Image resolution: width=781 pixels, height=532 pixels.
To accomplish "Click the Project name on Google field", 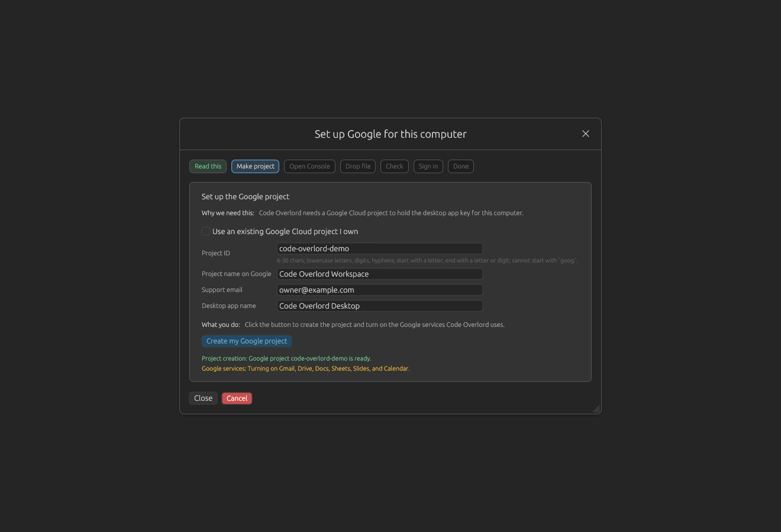I will point(380,274).
